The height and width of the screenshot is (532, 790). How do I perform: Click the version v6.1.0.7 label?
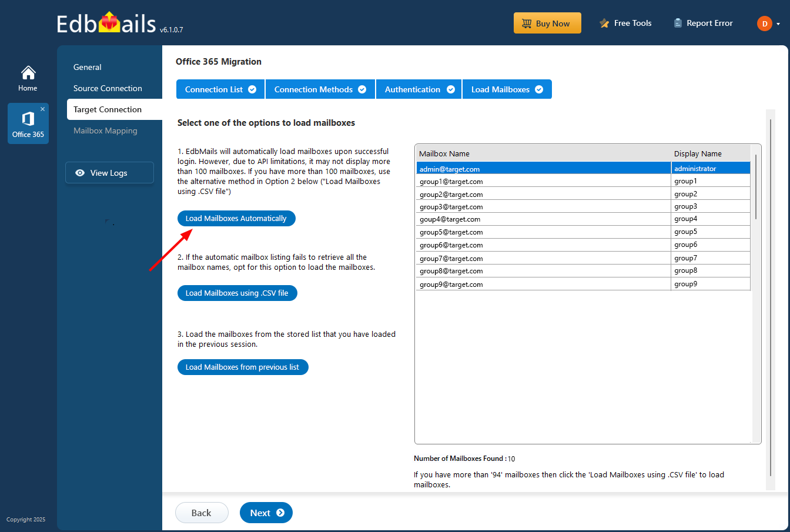click(x=171, y=29)
